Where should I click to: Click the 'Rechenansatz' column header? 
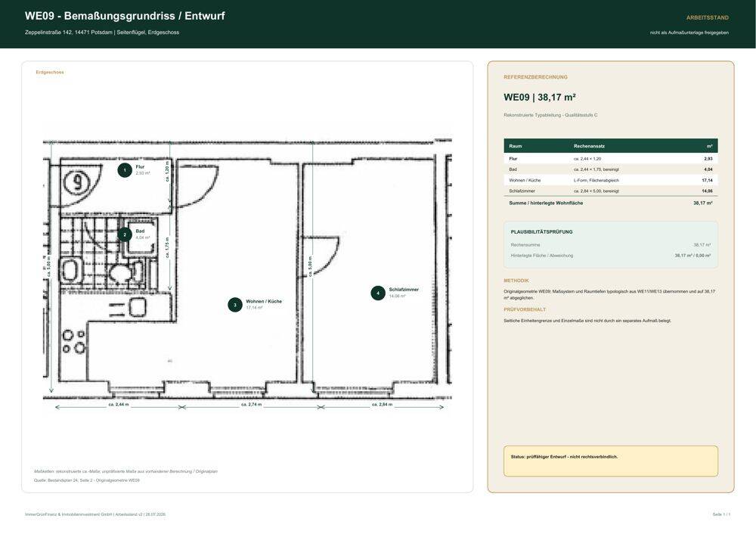[589, 146]
